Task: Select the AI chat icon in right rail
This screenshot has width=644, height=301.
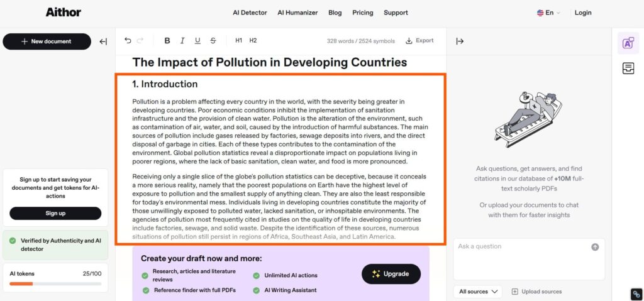Action: point(628,43)
